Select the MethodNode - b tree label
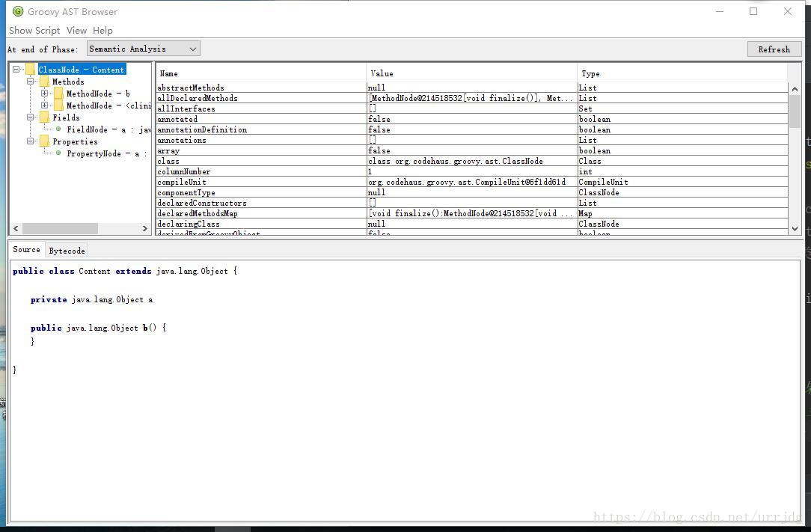Image resolution: width=811 pixels, height=532 pixels. click(x=98, y=93)
